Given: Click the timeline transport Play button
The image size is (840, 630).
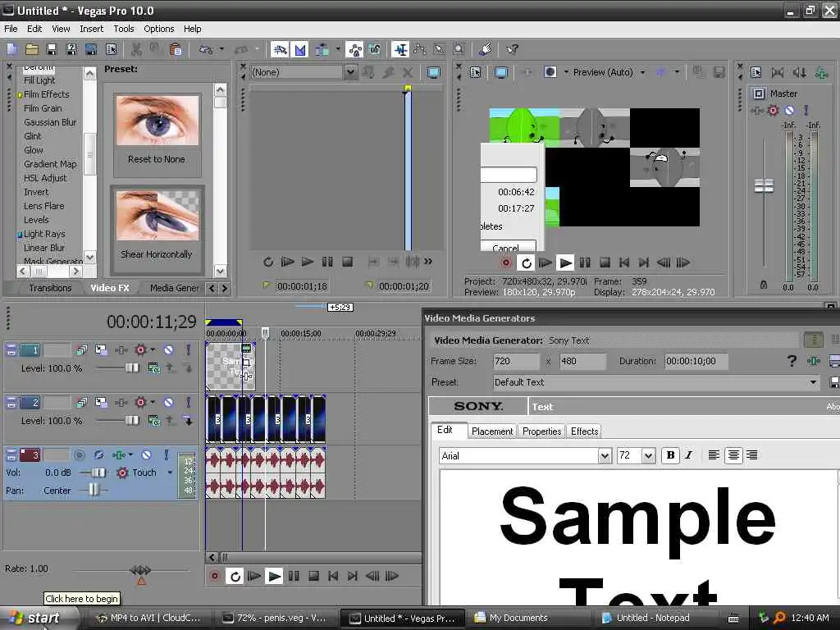Looking at the screenshot, I should [x=274, y=577].
